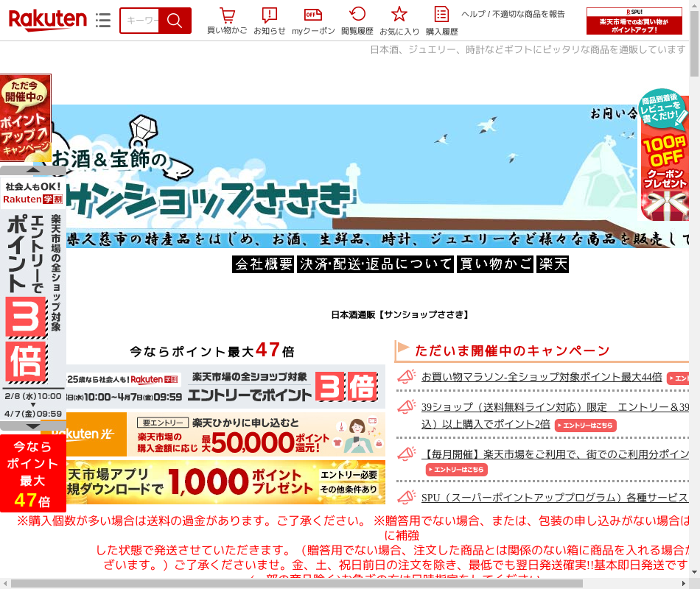Click エントリーはこちら button under 39ショップ campaign

[585, 426]
